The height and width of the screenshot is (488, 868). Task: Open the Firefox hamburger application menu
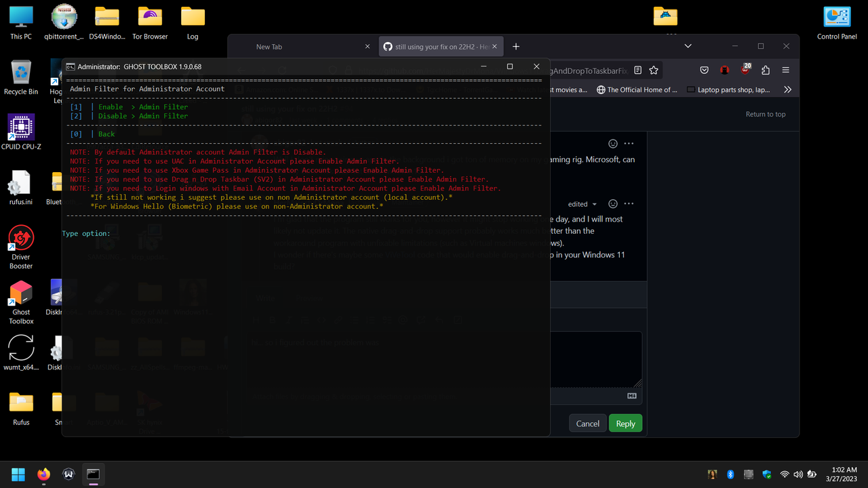coord(786,70)
